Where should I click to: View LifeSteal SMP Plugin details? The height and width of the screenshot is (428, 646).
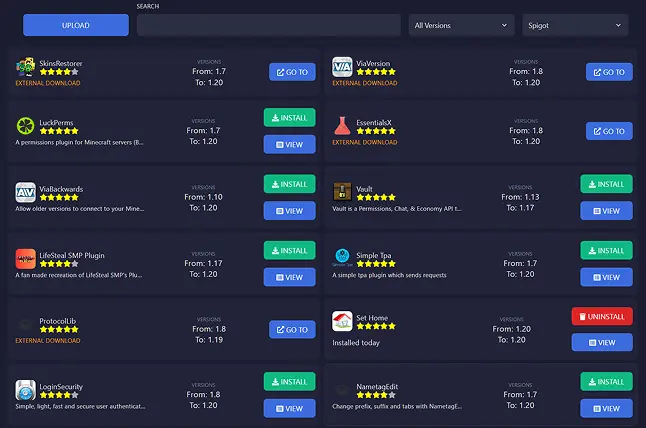(x=290, y=277)
